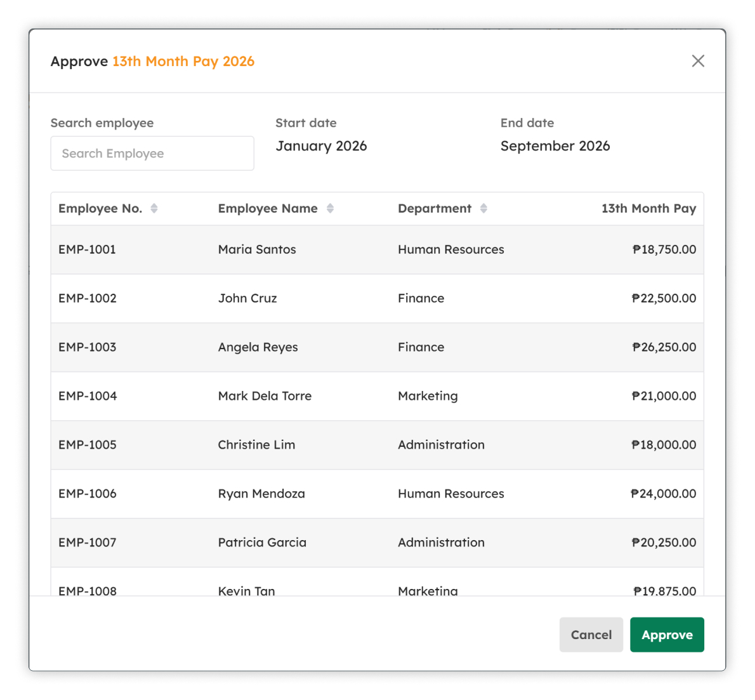
Task: Select the 13th Month Pay column header
Action: (x=648, y=208)
